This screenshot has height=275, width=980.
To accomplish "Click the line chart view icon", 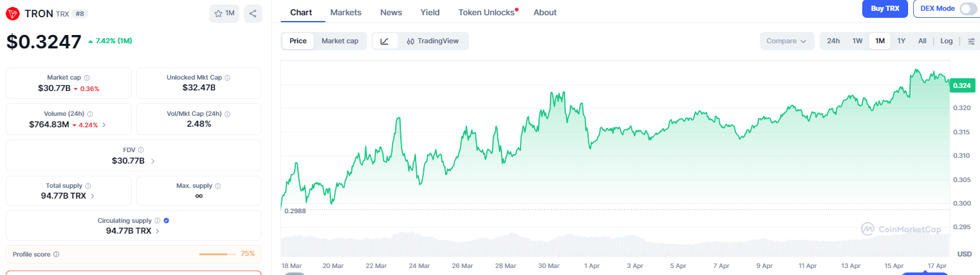I will (385, 41).
